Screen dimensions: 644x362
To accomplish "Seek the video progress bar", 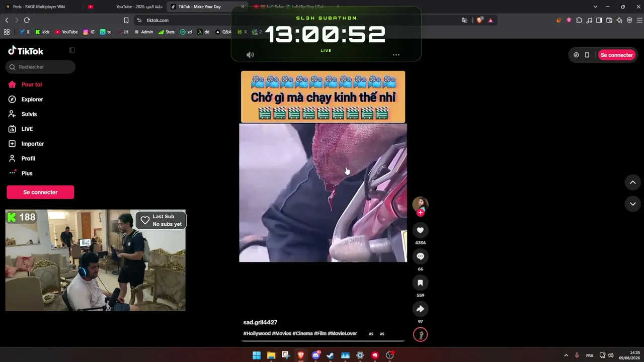I will click(323, 341).
